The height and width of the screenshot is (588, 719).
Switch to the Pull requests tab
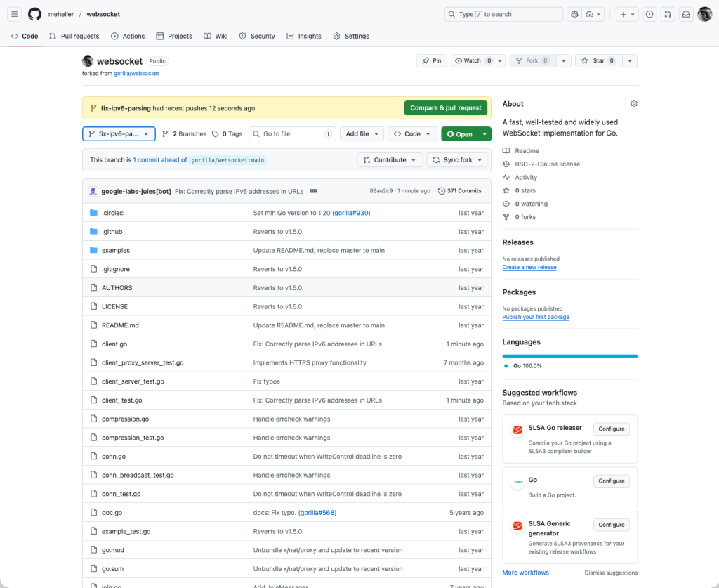[74, 37]
